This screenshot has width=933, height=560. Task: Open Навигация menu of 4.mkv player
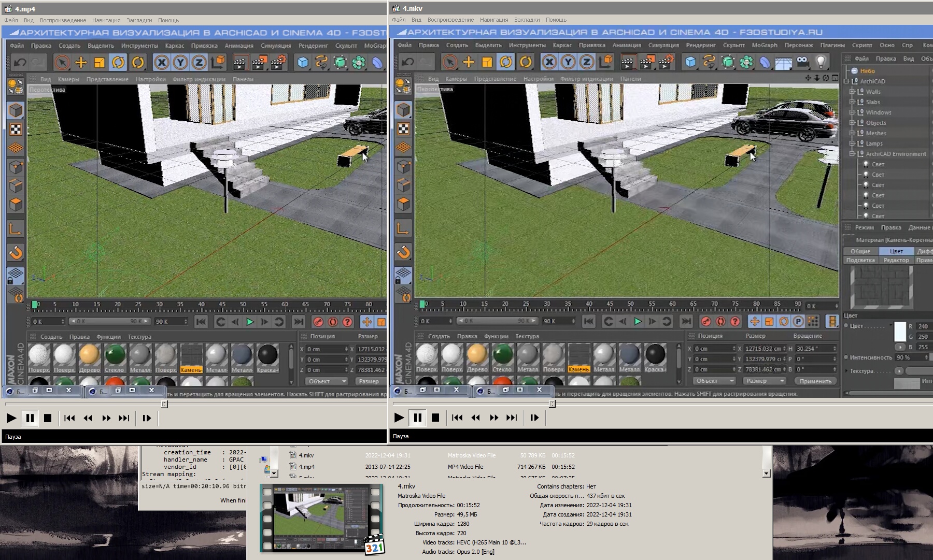(x=494, y=20)
